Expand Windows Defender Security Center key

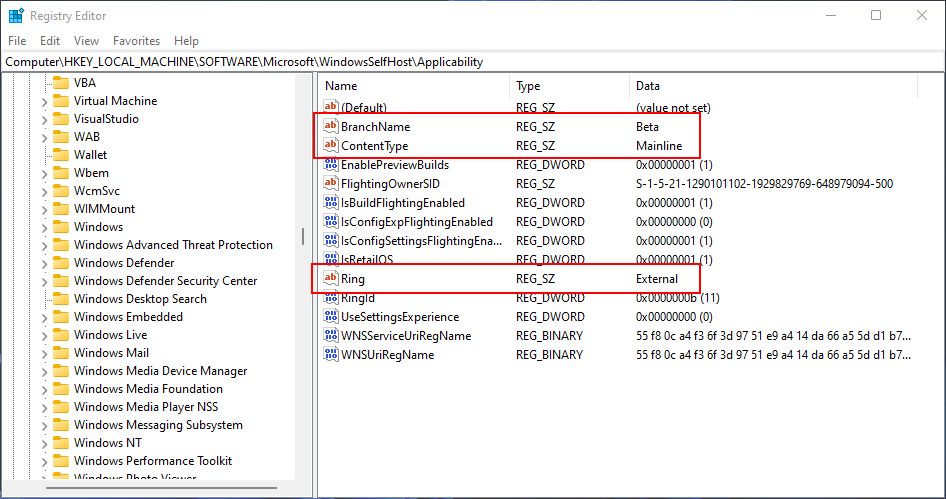(x=44, y=282)
